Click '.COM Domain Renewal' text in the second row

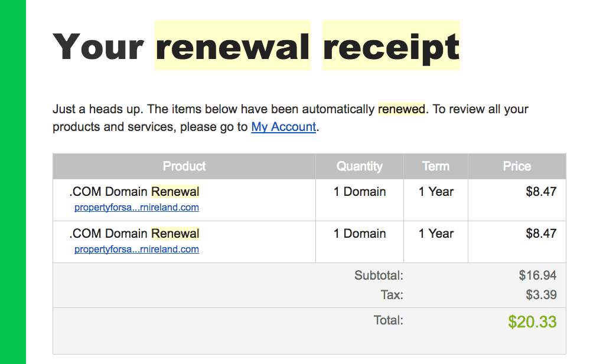click(x=134, y=234)
